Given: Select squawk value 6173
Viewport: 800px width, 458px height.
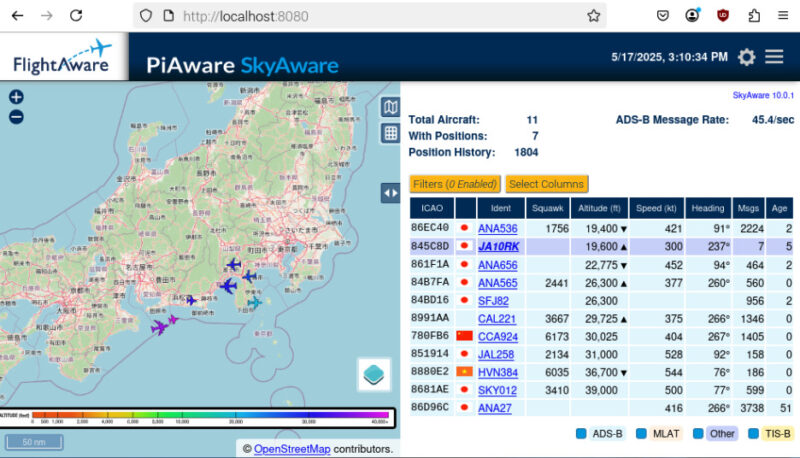Looking at the screenshot, I should (557, 337).
